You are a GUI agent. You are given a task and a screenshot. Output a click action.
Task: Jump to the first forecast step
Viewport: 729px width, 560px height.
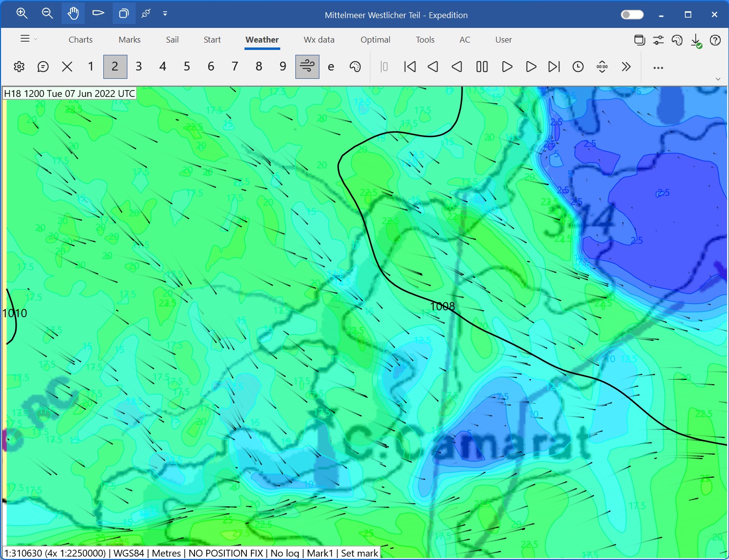pyautogui.click(x=410, y=67)
